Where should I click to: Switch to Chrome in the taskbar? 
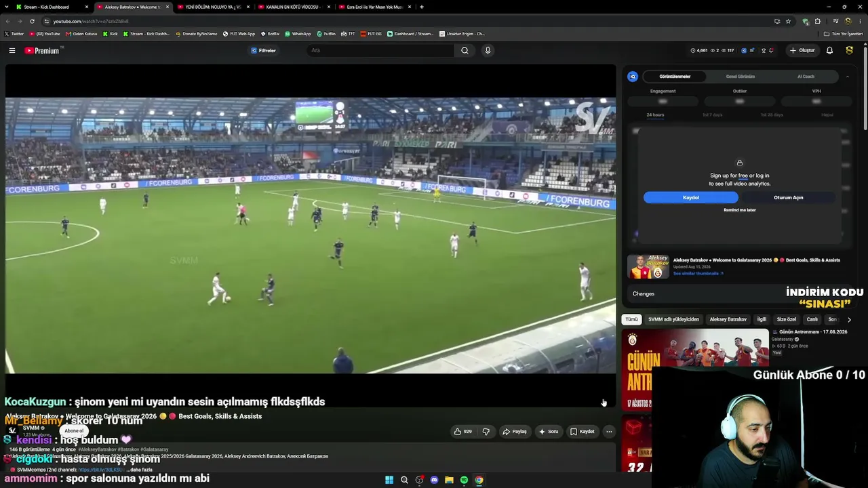click(x=479, y=480)
